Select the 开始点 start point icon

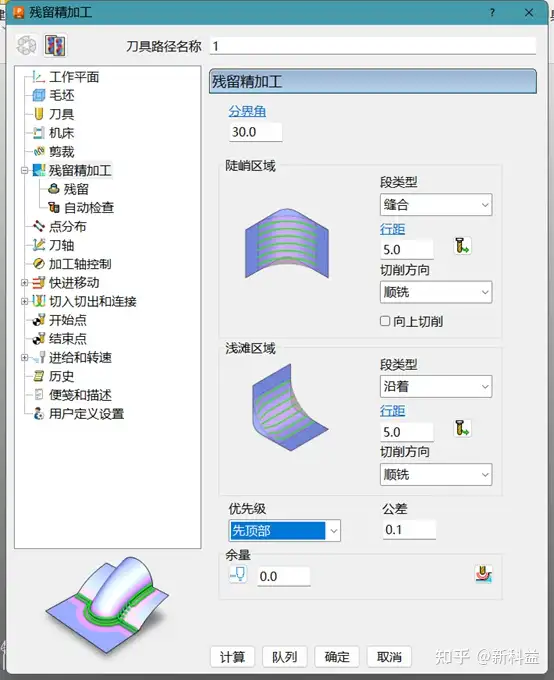click(x=39, y=320)
